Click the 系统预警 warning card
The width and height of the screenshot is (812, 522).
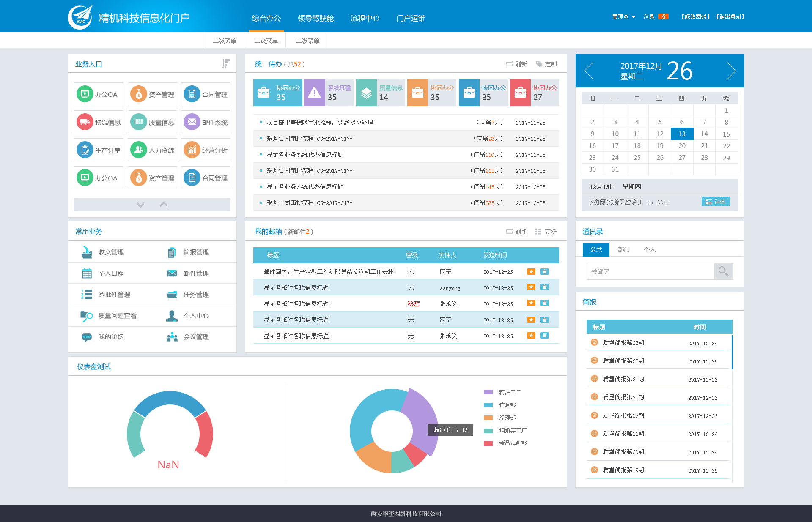[329, 93]
